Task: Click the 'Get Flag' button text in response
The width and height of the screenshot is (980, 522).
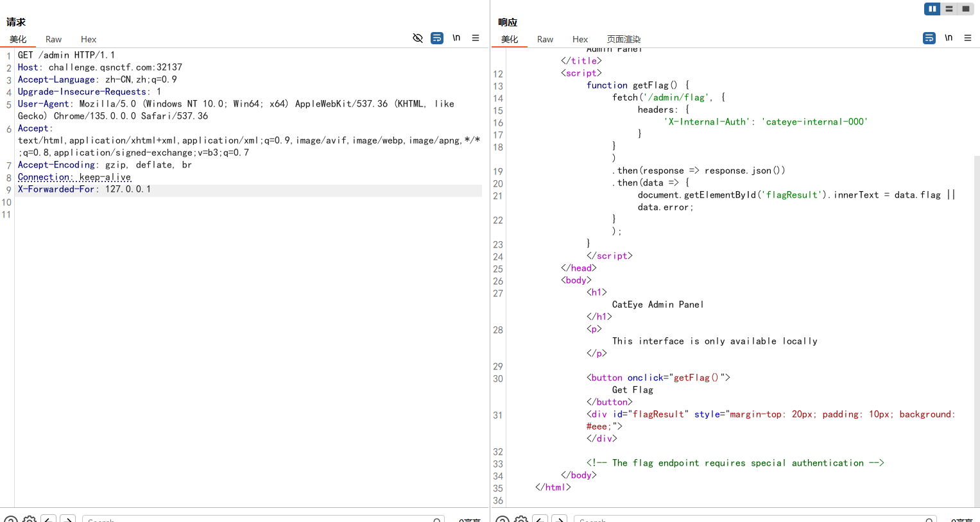Action: tap(633, 390)
